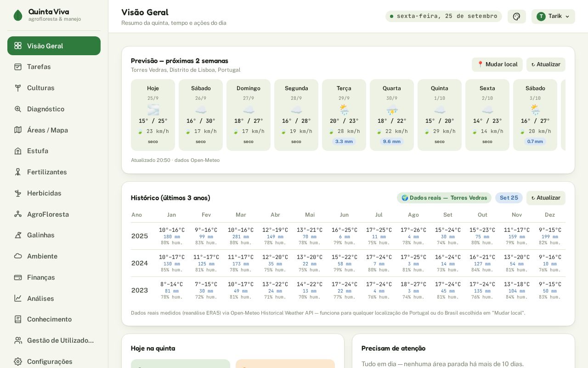
Task: Click the Áreas / Mapa map icon
Action: 18,130
